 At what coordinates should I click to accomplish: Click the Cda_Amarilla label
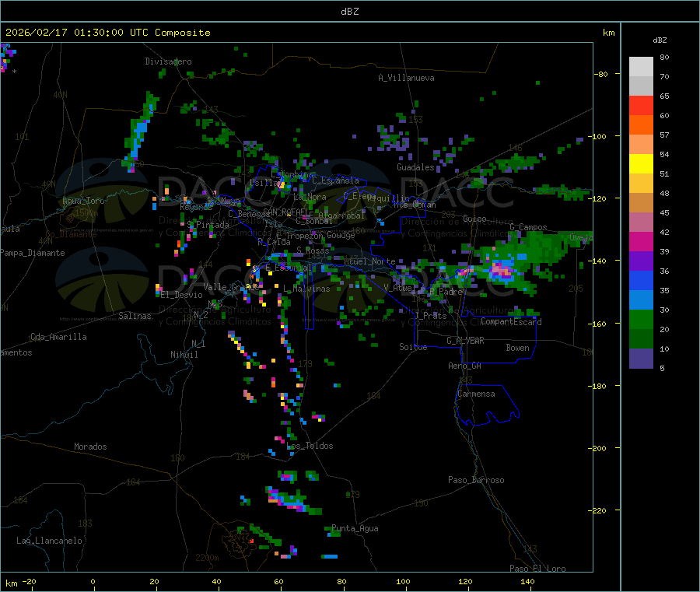pos(58,337)
